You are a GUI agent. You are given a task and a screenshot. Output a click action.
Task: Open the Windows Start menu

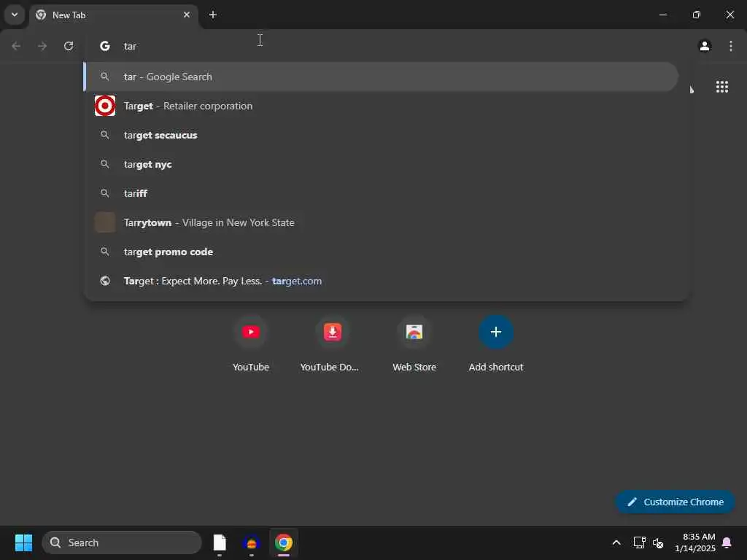[x=23, y=542]
